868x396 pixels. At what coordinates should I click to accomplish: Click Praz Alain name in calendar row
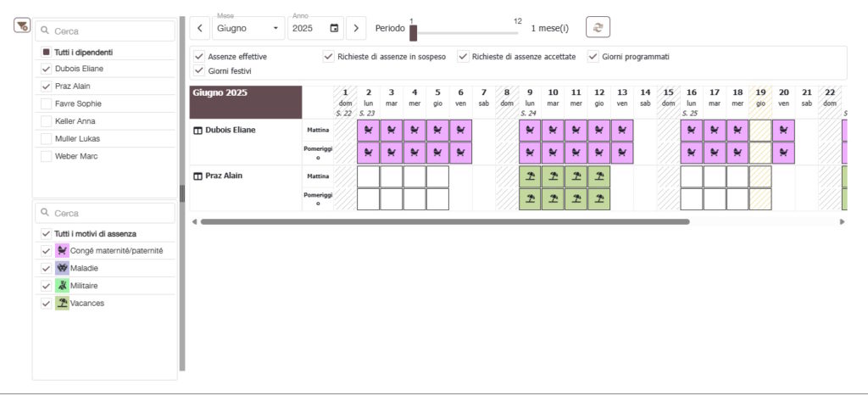(x=224, y=176)
